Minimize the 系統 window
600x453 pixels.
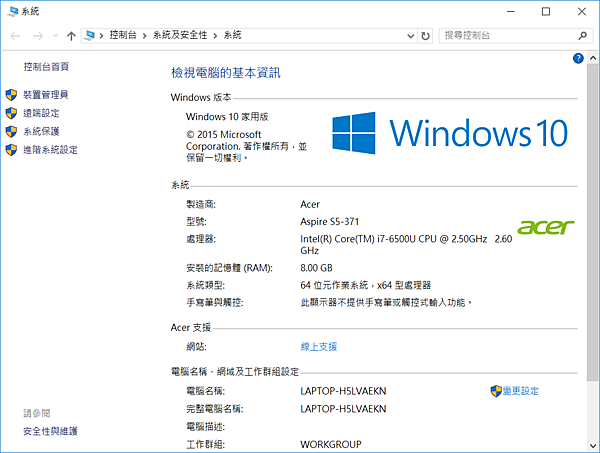(511, 11)
